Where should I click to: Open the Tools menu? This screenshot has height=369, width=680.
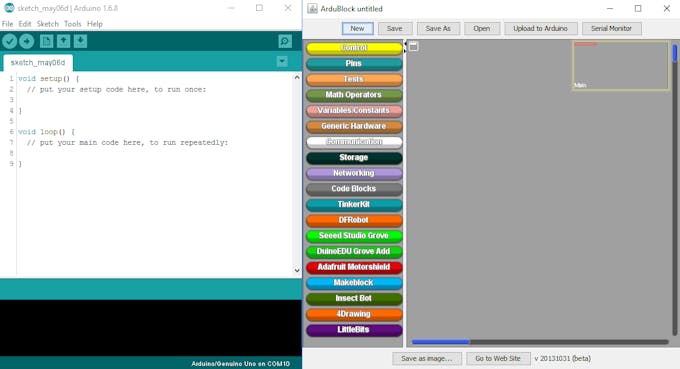[x=72, y=24]
